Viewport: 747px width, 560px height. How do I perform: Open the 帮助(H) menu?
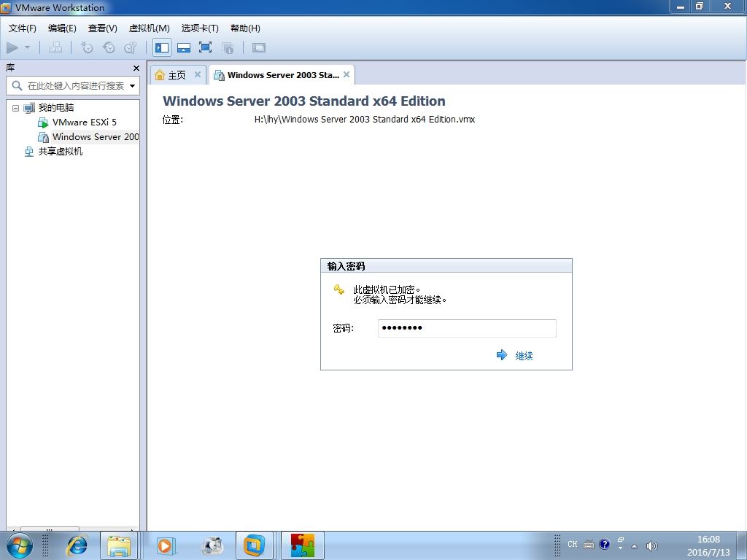point(245,28)
